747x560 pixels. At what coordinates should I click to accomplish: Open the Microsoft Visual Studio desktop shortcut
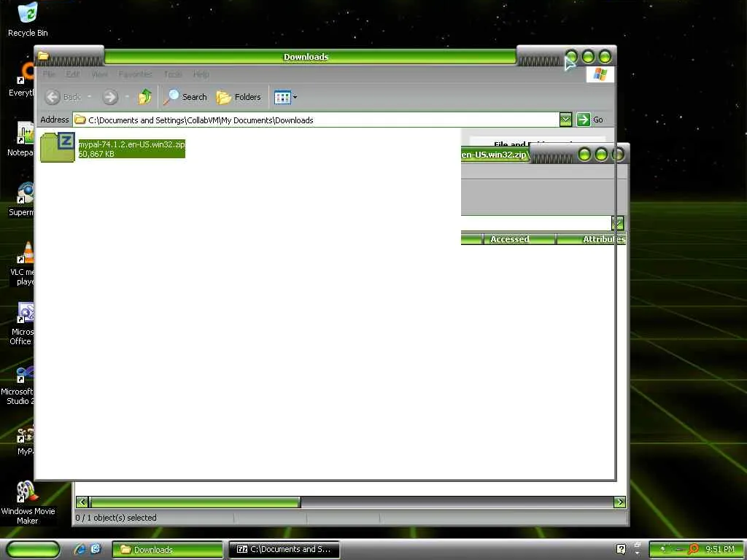[x=18, y=384]
